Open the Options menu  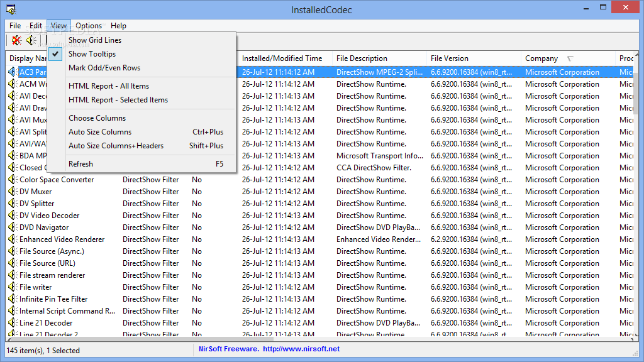89,25
